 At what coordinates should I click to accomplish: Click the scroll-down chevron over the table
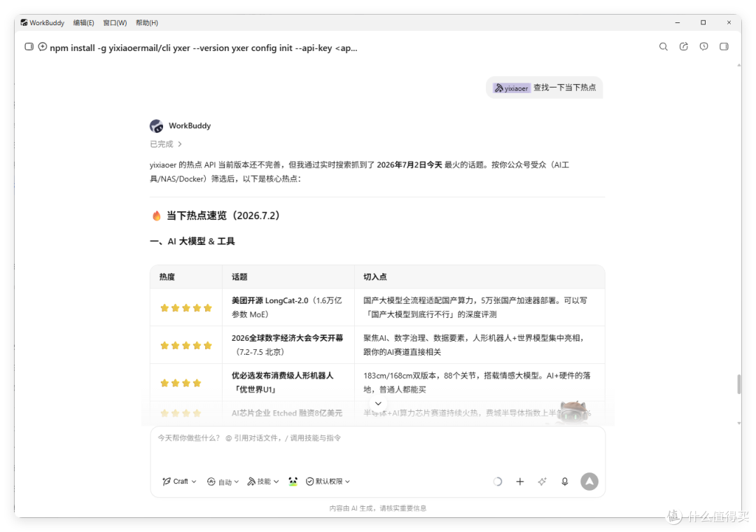tap(378, 403)
